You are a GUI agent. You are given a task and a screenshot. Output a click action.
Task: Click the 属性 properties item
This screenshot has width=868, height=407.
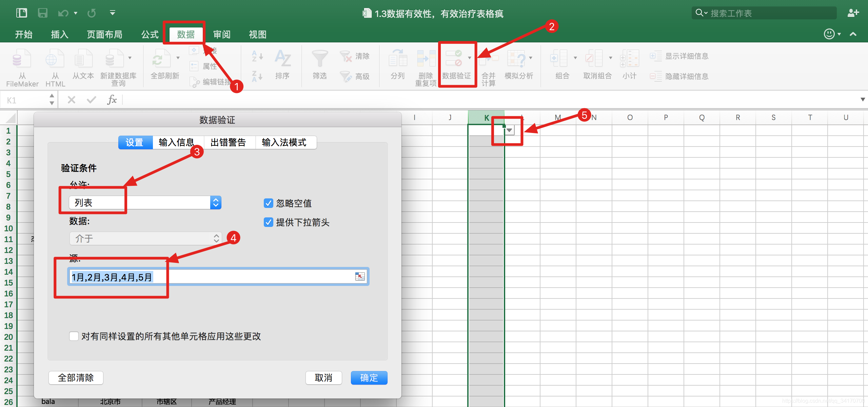coord(203,66)
